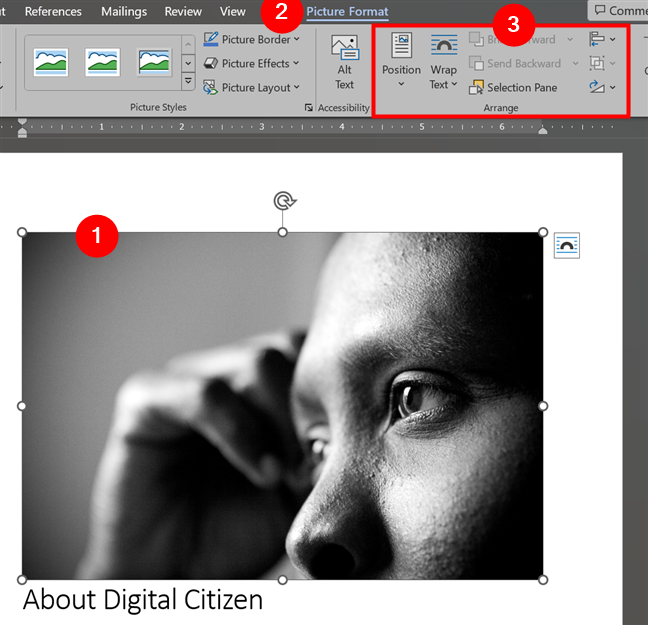Click Send Backward
This screenshot has height=625, width=648.
(x=515, y=63)
